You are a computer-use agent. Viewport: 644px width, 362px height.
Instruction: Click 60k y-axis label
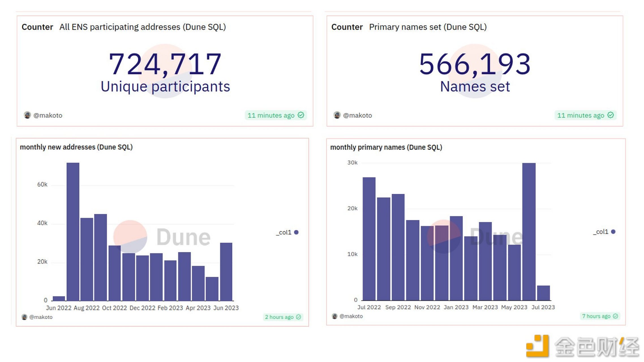(x=42, y=184)
